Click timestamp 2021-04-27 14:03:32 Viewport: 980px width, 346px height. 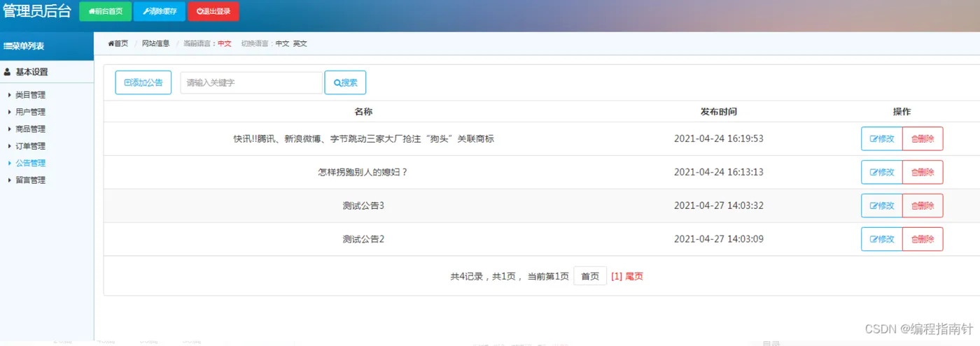click(718, 206)
